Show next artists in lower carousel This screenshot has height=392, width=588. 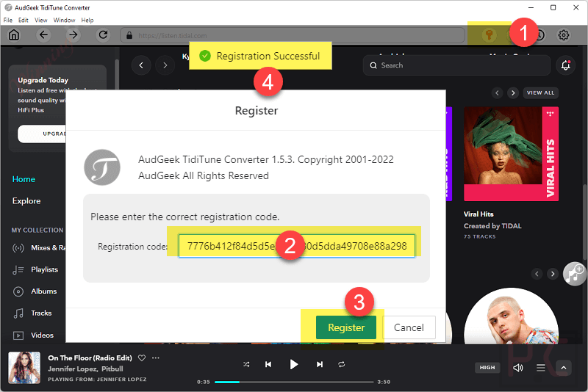(553, 274)
